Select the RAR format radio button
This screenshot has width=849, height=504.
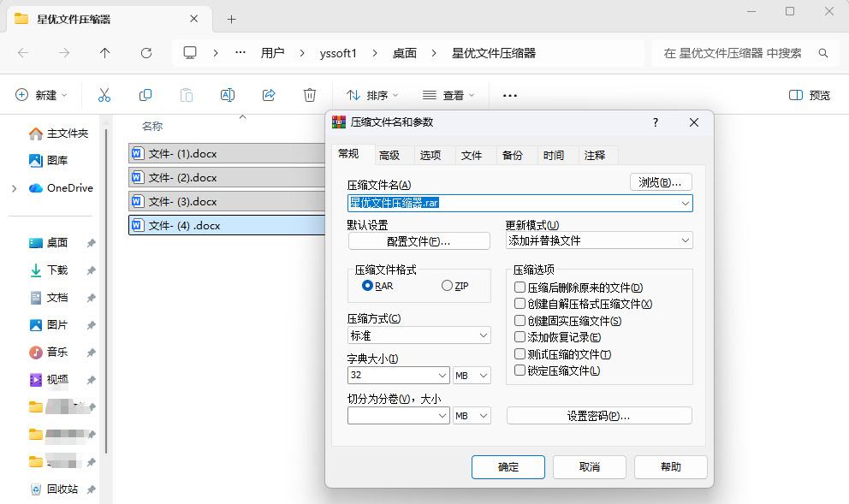[367, 285]
